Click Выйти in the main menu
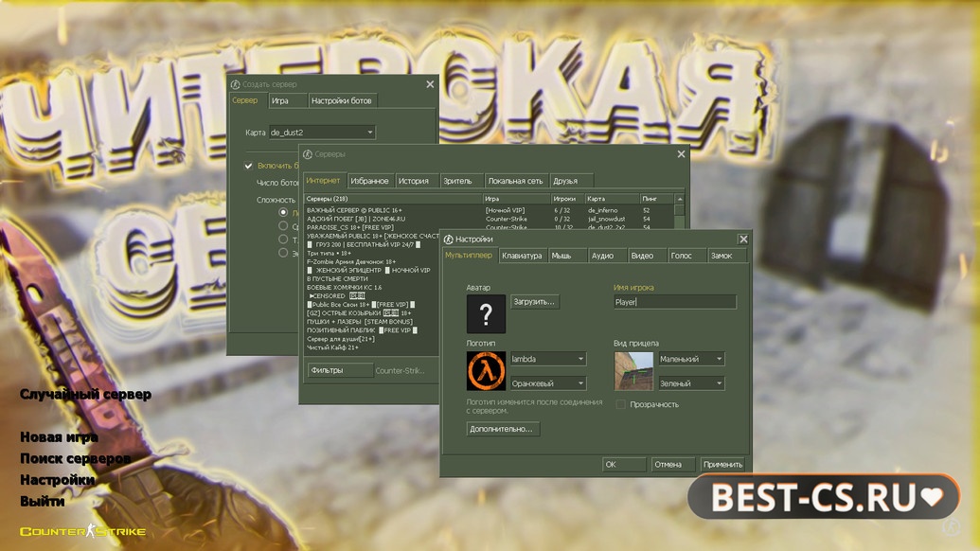The width and height of the screenshot is (980, 551). click(42, 501)
